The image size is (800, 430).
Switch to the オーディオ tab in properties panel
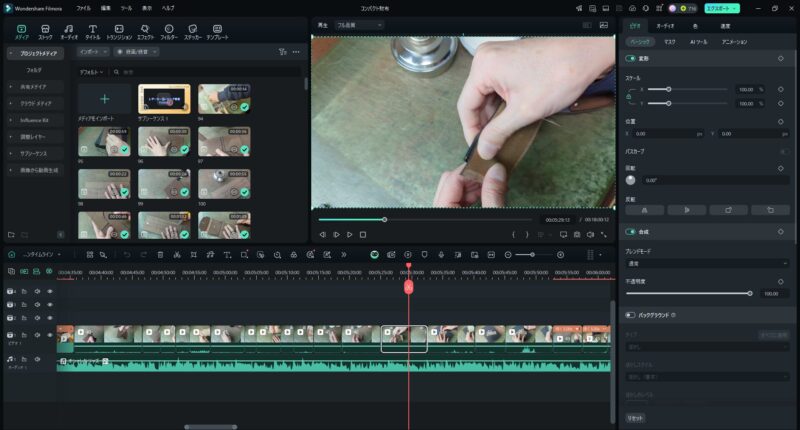(x=665, y=26)
